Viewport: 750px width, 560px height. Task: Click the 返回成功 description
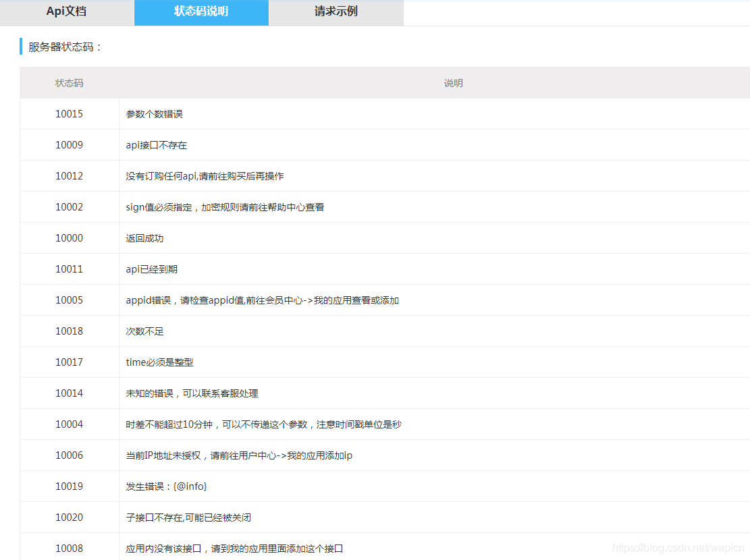[144, 238]
